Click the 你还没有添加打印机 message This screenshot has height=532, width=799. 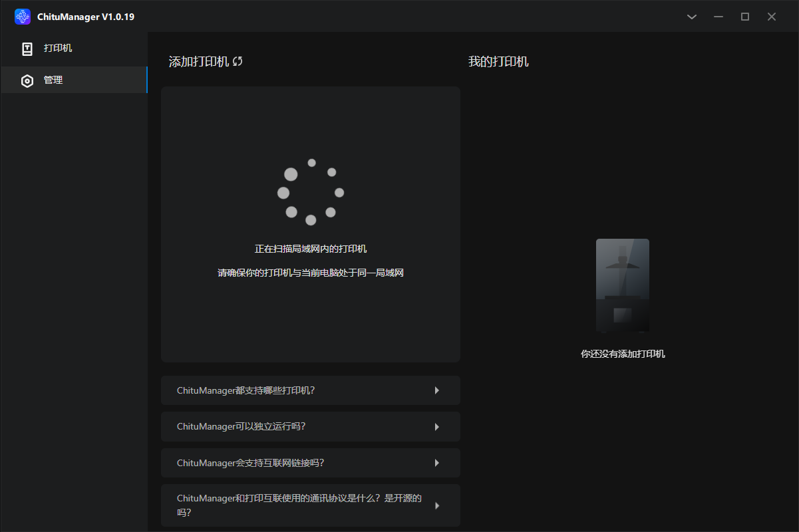623,354
